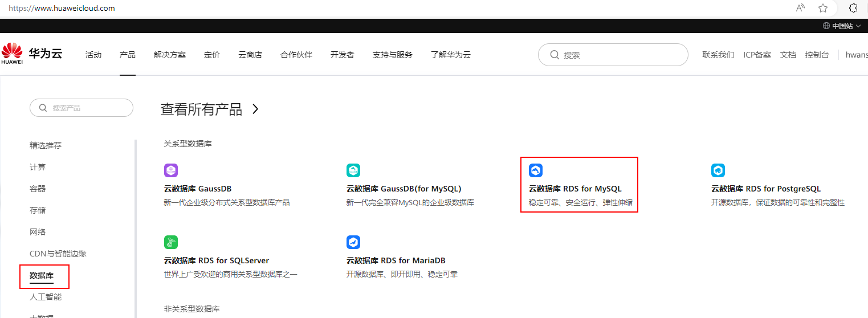Click the sidebar vertical scrollbar
868x318 pixels.
coord(136,228)
